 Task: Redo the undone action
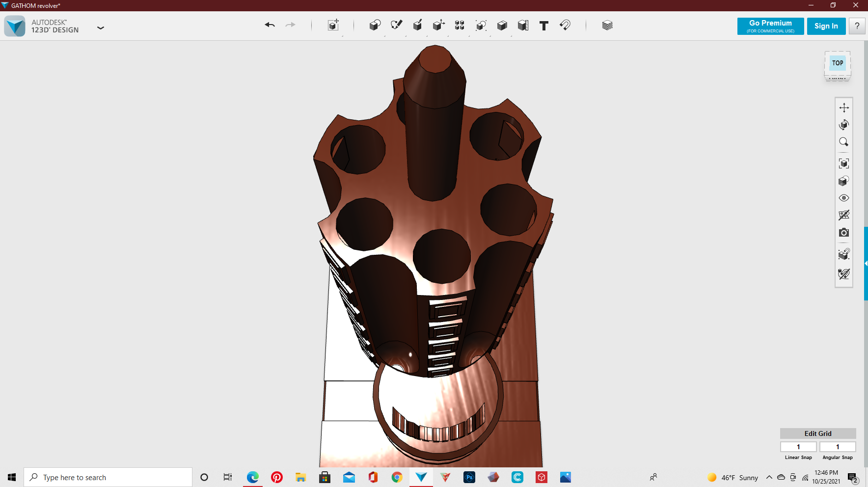pos(291,25)
